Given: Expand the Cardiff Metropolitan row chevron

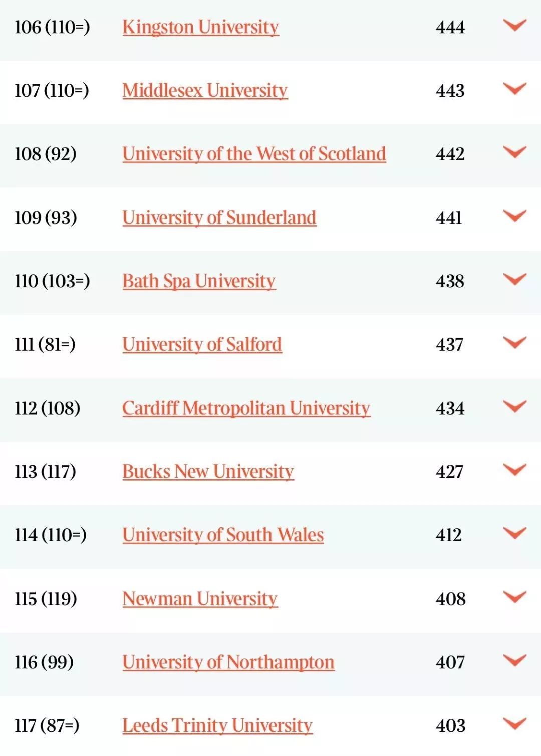Looking at the screenshot, I should [x=515, y=406].
